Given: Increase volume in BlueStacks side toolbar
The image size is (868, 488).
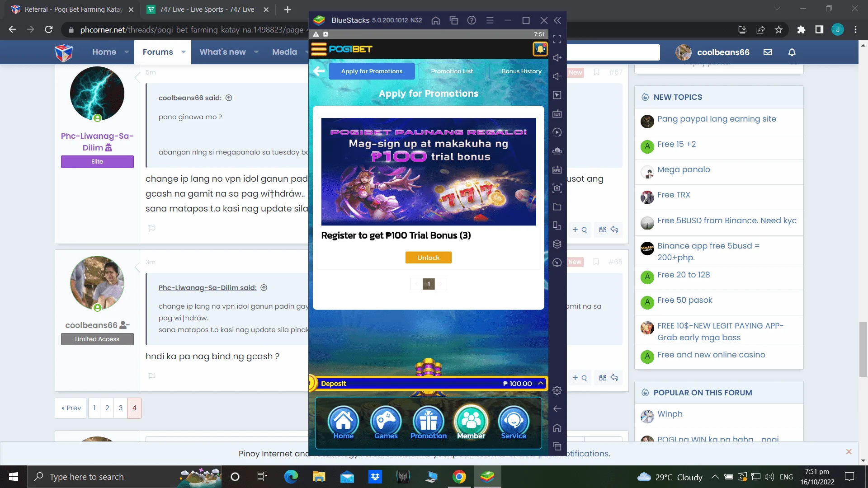Looking at the screenshot, I should (x=557, y=58).
